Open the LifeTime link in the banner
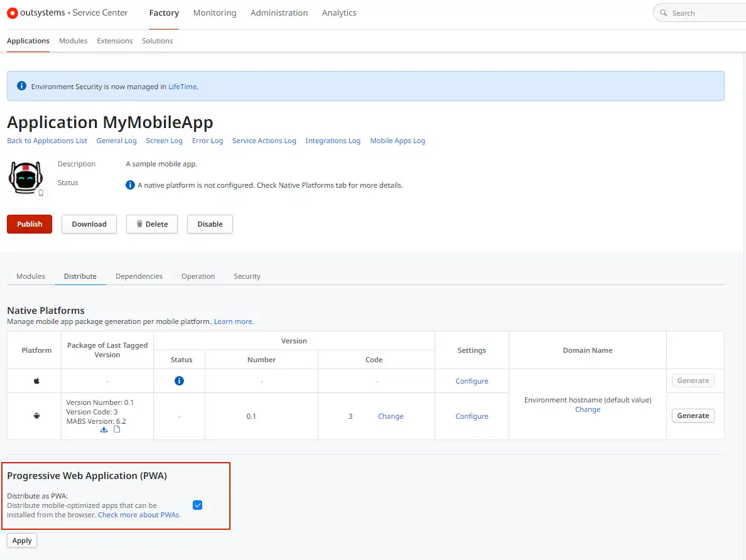This screenshot has height=560, width=746. [x=182, y=87]
